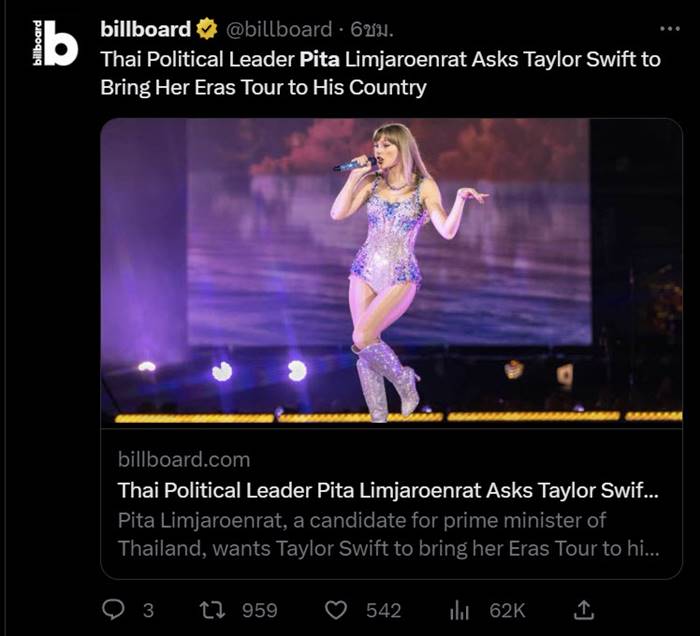The width and height of the screenshot is (700, 636).
Task: Click the billboard.com domain in card
Action: [x=184, y=460]
